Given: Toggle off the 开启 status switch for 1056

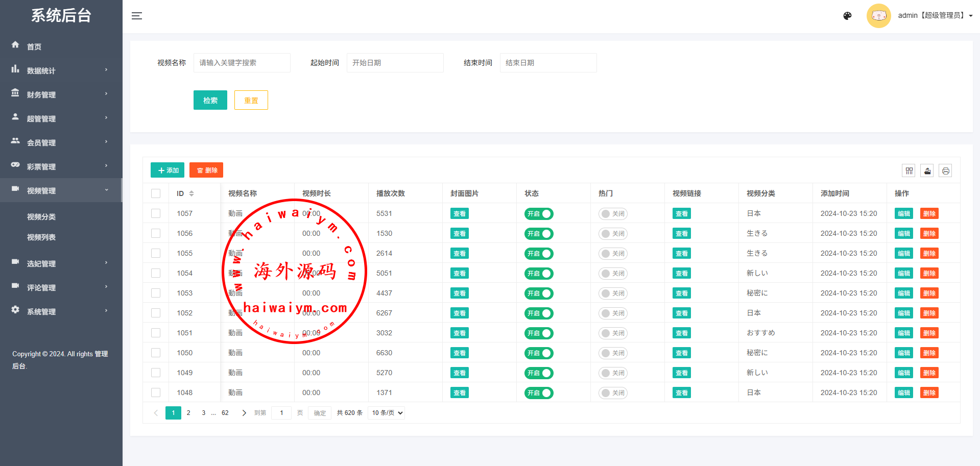Looking at the screenshot, I should pos(539,234).
